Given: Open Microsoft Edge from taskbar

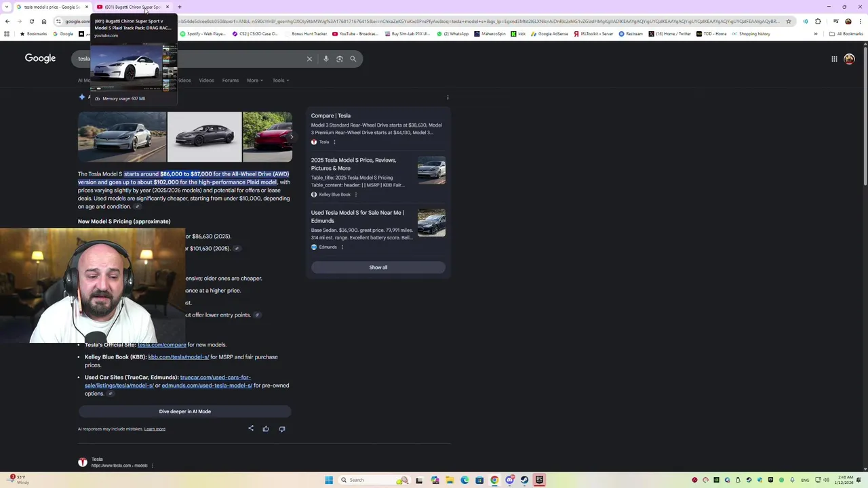Looking at the screenshot, I should pyautogui.click(x=465, y=480).
